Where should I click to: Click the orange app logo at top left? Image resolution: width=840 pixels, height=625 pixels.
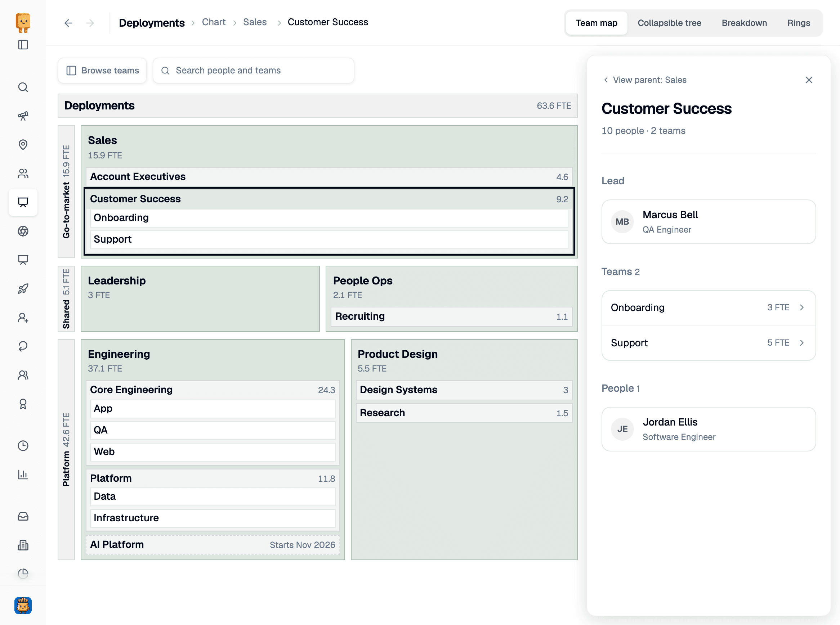[x=23, y=23]
